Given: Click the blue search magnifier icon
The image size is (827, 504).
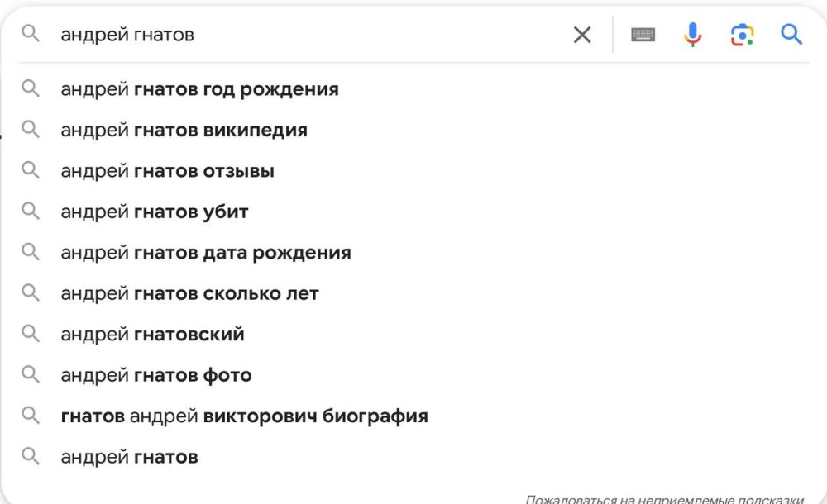Looking at the screenshot, I should 791,34.
